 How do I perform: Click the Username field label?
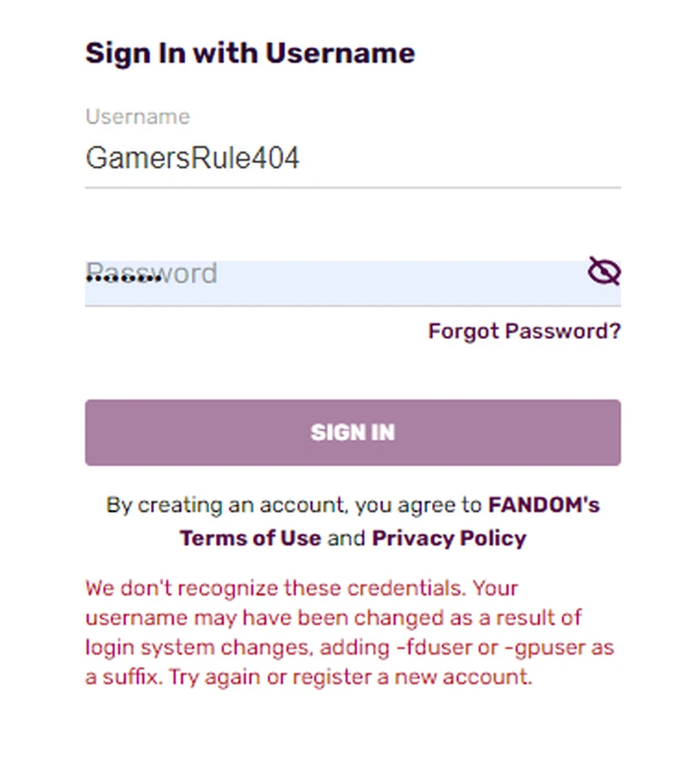137,116
